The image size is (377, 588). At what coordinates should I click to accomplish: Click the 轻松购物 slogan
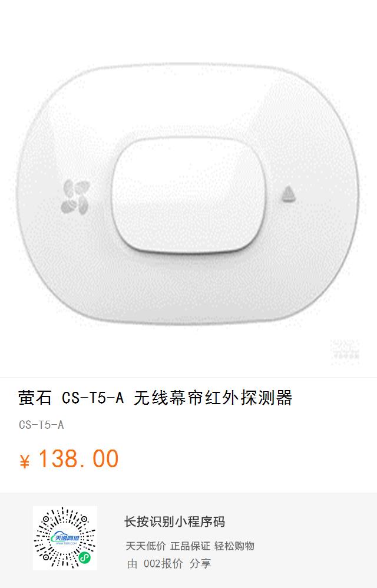[234, 546]
